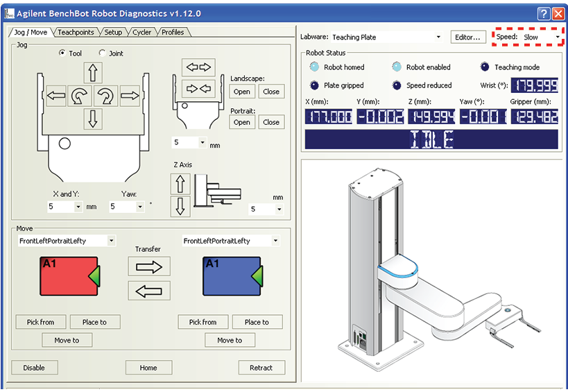This screenshot has height=392, width=568.
Task: Click the Transfer right arrow button
Action: [148, 266]
